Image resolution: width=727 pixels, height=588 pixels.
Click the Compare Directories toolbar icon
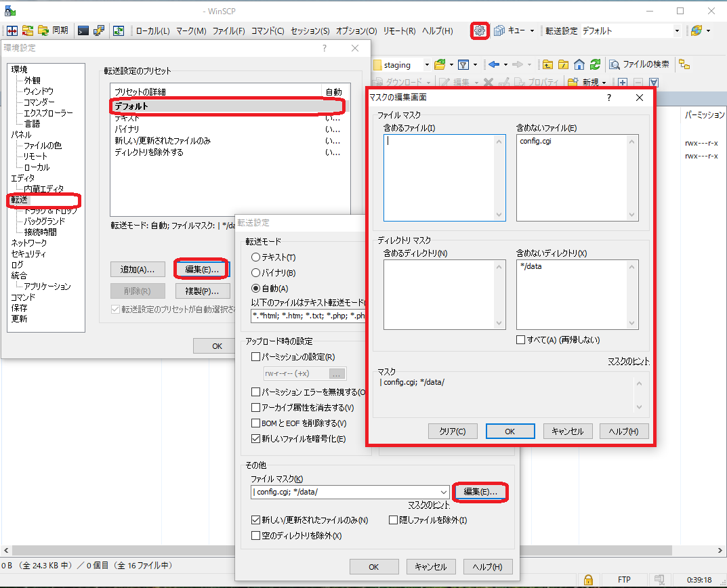coord(12,30)
